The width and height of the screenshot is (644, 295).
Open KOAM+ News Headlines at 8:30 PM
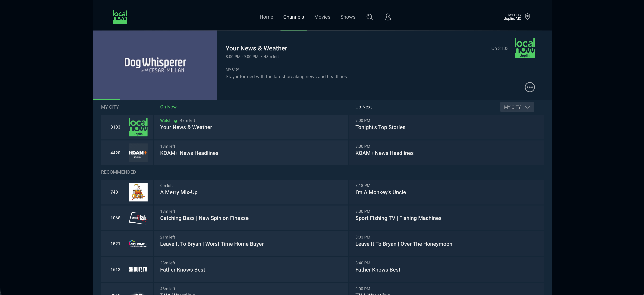point(446,153)
